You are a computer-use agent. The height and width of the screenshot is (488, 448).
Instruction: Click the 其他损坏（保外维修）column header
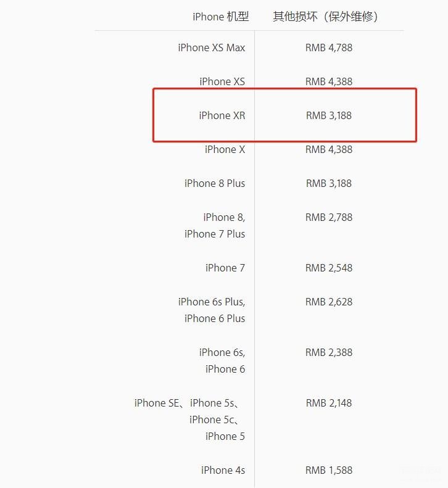point(325,17)
